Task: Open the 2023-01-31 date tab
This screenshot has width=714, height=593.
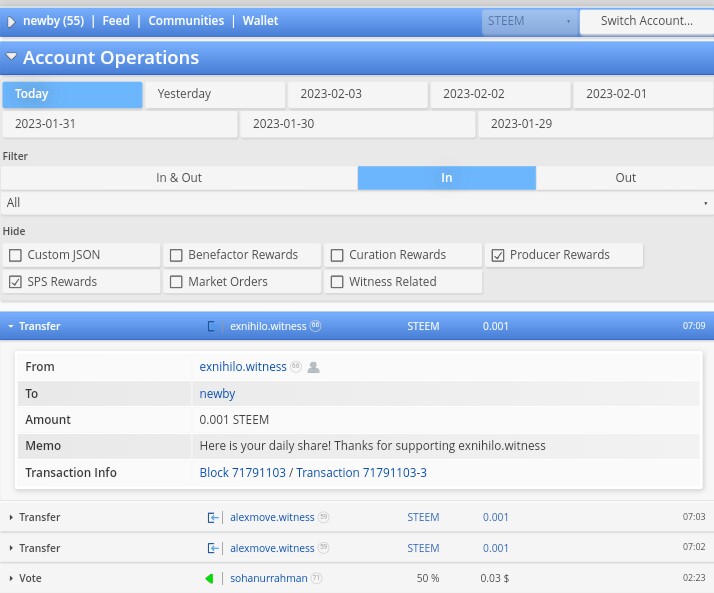Action: click(120, 124)
